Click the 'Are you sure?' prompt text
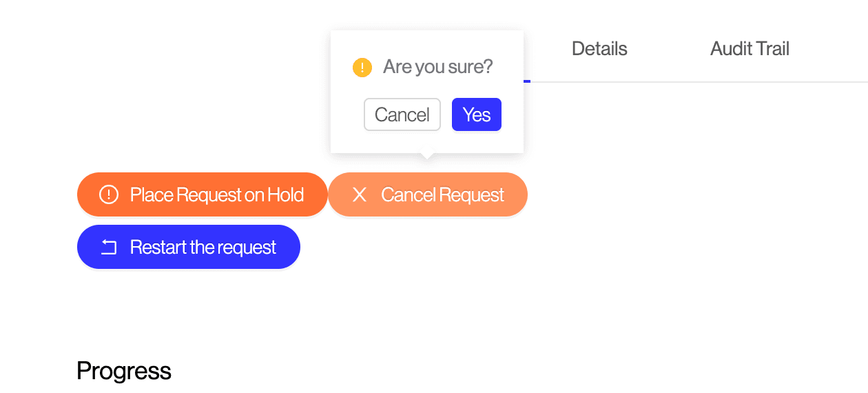The height and width of the screenshot is (393, 868). 438,67
